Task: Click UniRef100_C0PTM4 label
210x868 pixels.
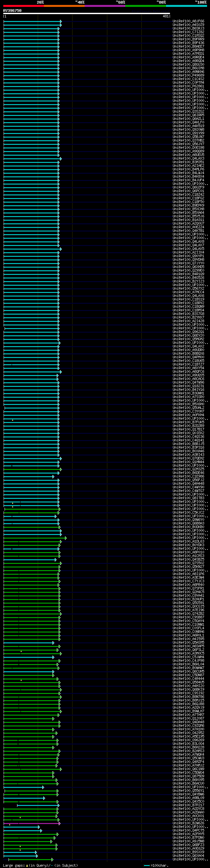Action: pyautogui.click(x=188, y=82)
